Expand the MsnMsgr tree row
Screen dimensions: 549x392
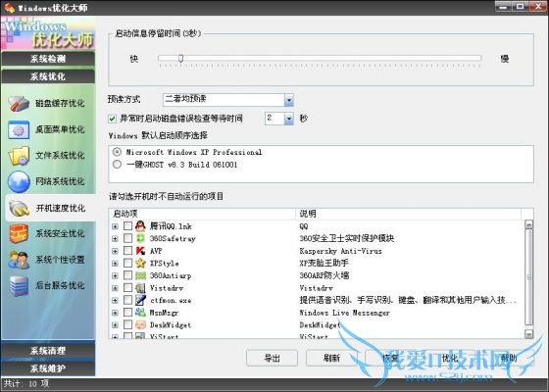tap(115, 313)
